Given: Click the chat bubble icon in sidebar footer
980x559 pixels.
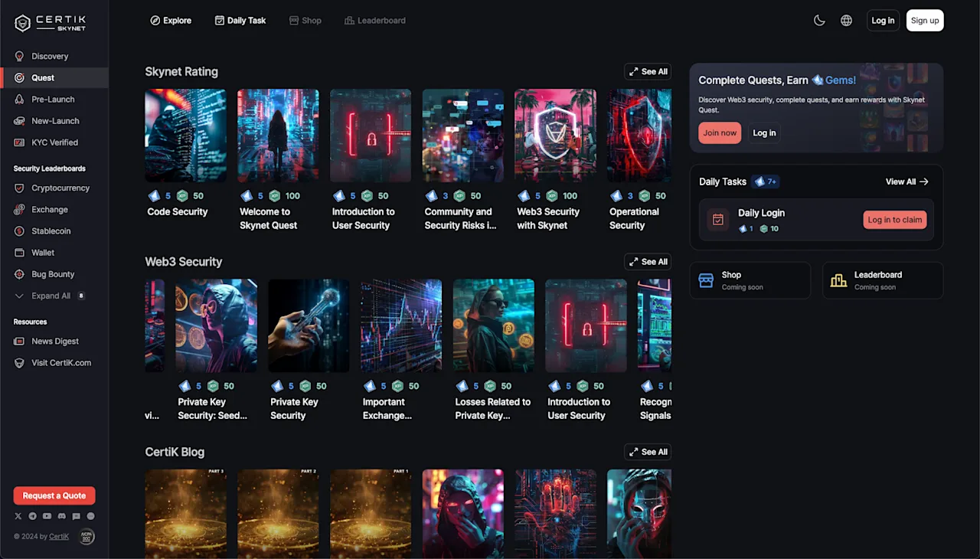Looking at the screenshot, I should point(77,517).
